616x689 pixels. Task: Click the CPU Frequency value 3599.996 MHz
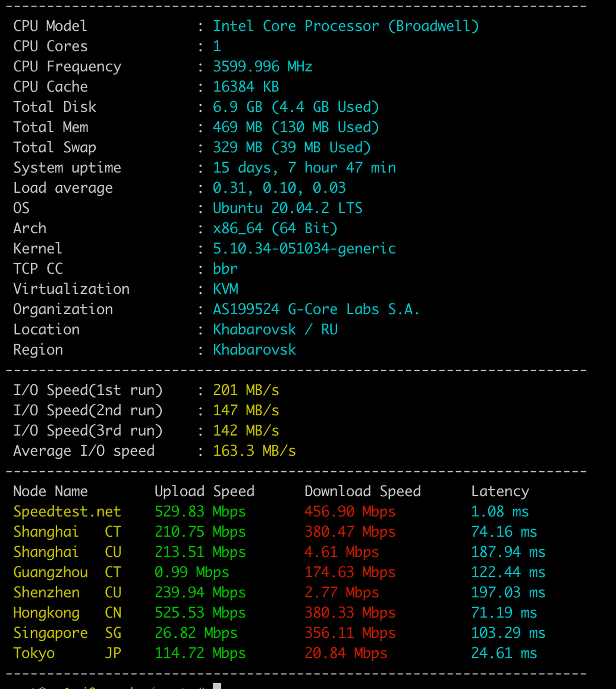[x=262, y=67]
